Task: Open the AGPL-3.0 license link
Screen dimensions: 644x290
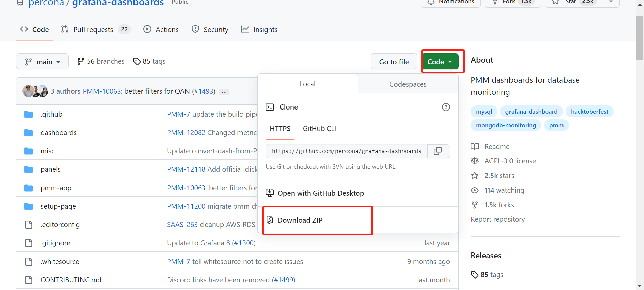Action: pyautogui.click(x=503, y=161)
